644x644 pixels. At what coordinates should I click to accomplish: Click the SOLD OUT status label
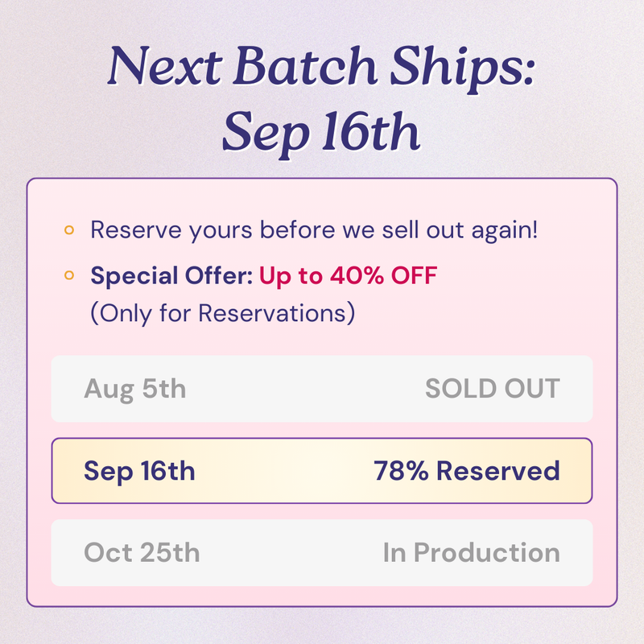coord(493,389)
